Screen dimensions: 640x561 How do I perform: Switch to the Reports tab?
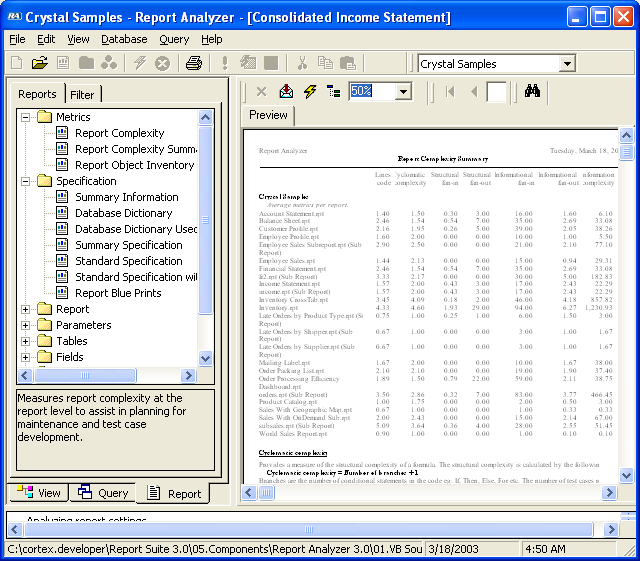37,94
